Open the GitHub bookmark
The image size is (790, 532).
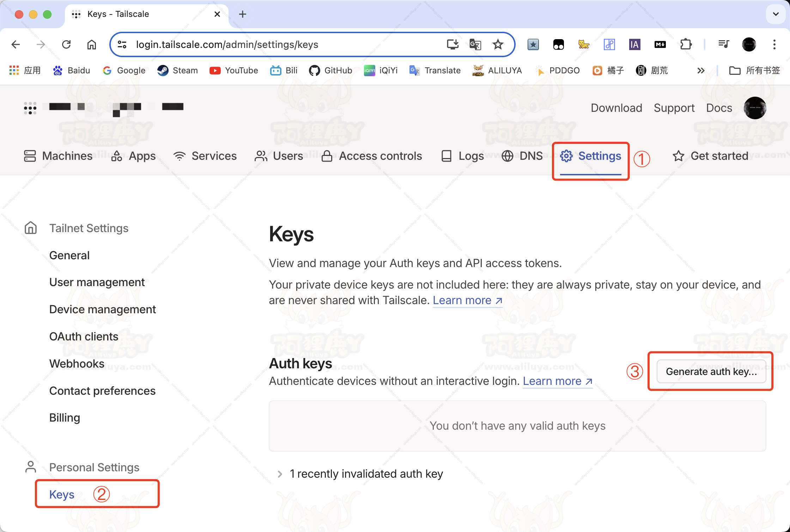point(330,71)
